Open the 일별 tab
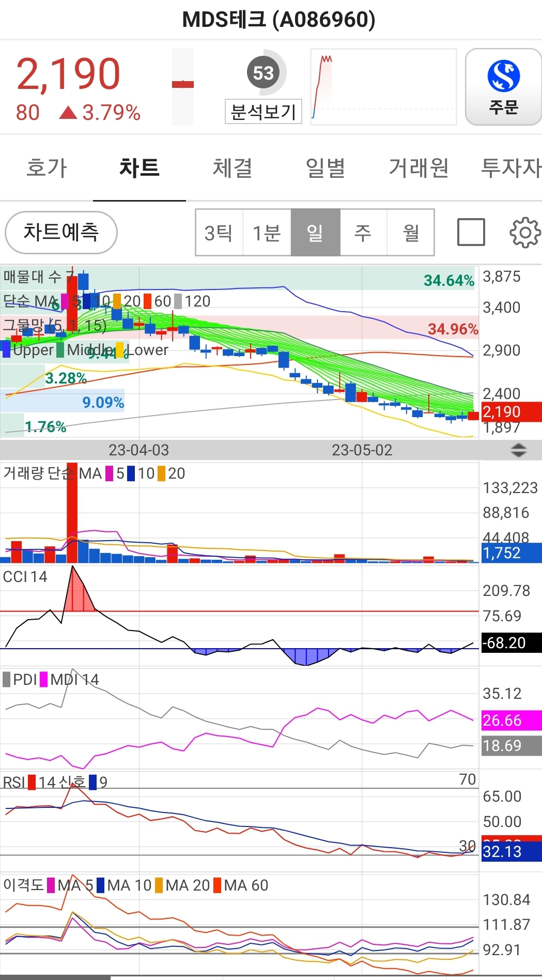 tap(326, 168)
